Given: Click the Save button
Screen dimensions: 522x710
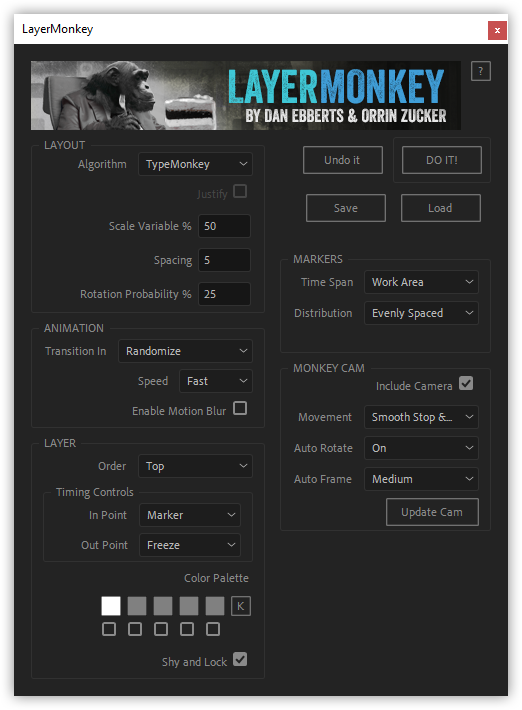Looking at the screenshot, I should 346,208.
